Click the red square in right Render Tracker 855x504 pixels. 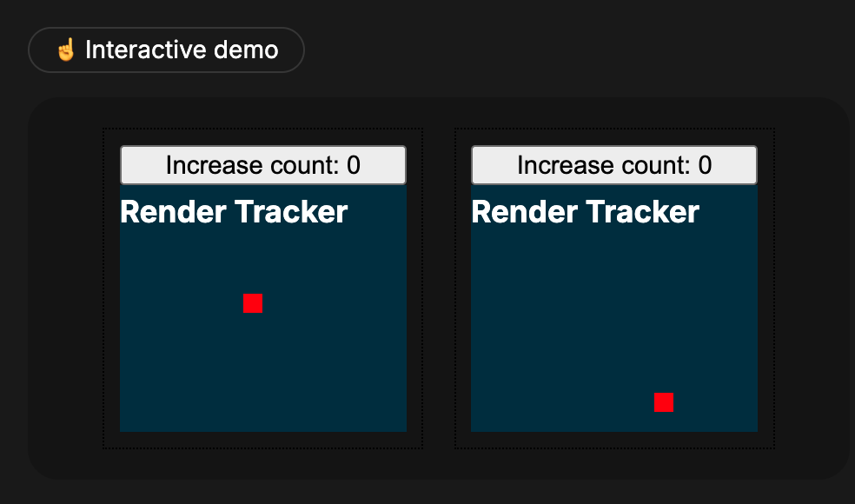click(664, 402)
